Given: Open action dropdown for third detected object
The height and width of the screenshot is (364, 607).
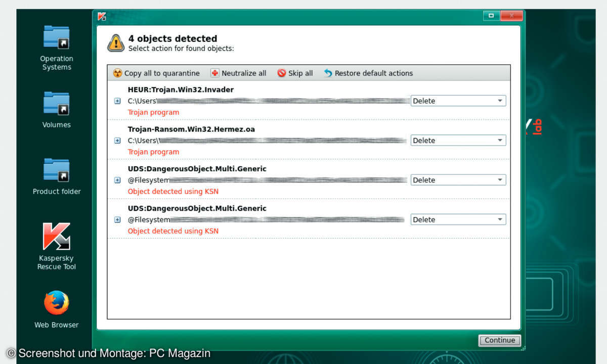Looking at the screenshot, I should coord(458,179).
